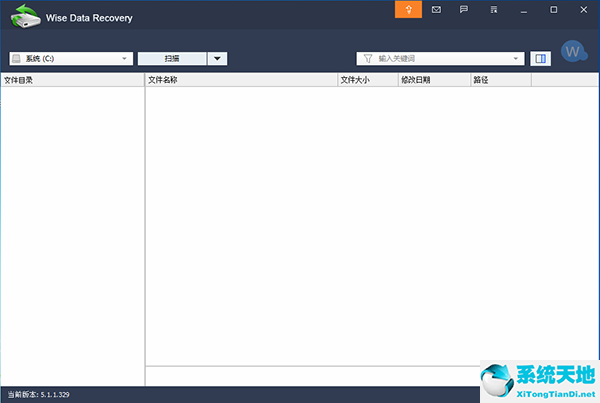Open the settings menu icon in title bar
This screenshot has height=403, width=600.
click(494, 9)
